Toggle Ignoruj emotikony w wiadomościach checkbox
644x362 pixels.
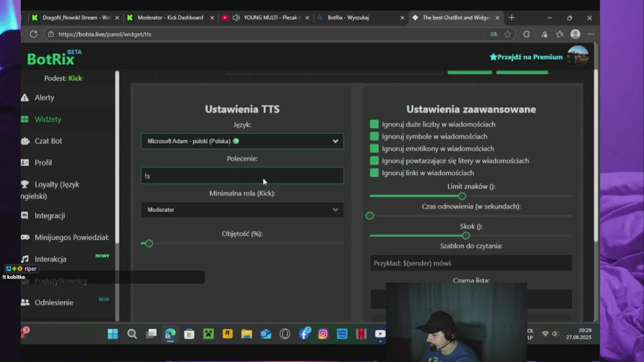pos(374,148)
